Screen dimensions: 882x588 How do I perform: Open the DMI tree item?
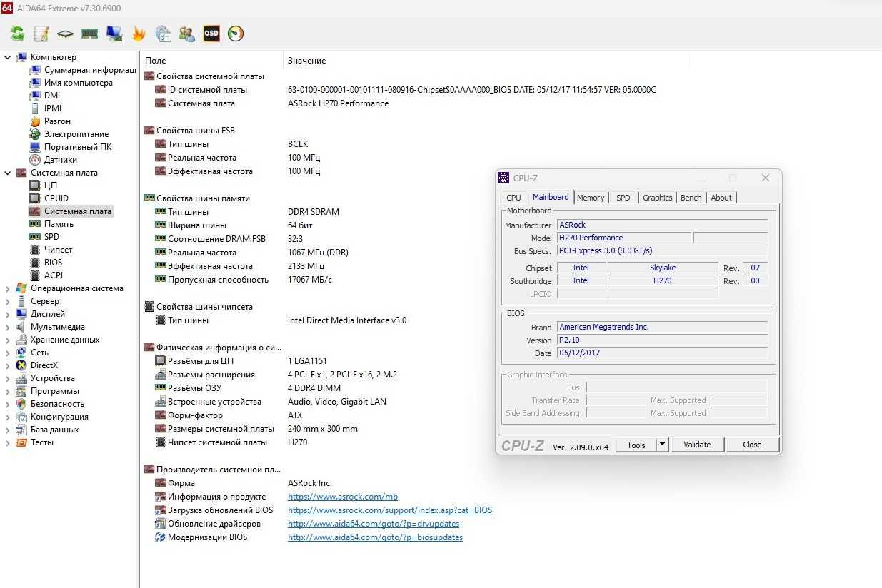click(x=51, y=96)
